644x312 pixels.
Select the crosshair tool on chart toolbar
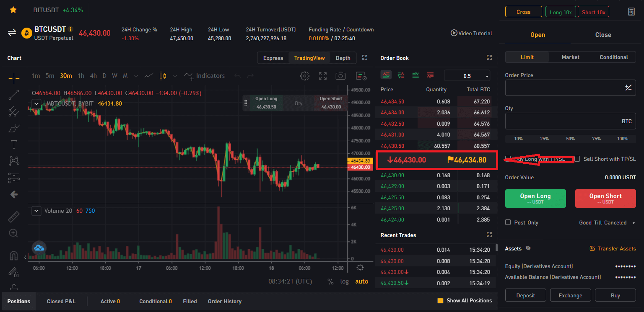pyautogui.click(x=13, y=78)
